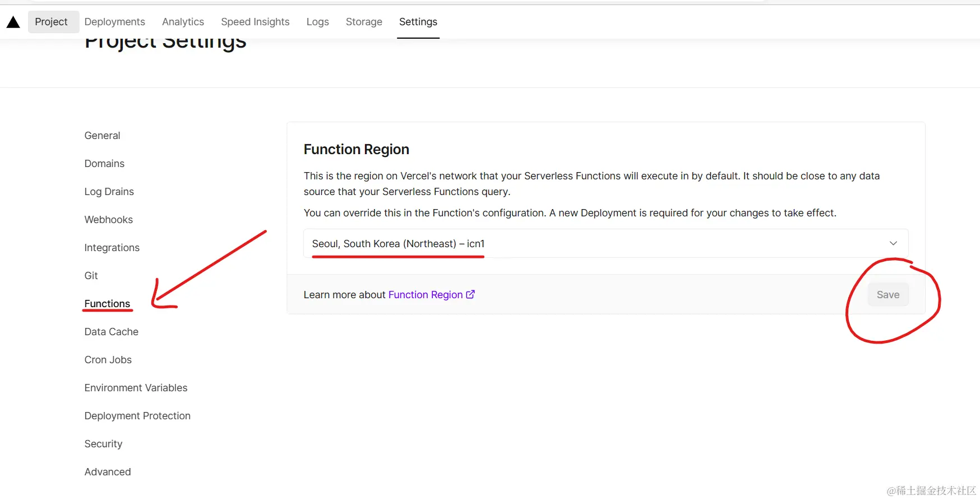Select Deployment Protection in sidebar
The width and height of the screenshot is (980, 500).
[137, 416]
